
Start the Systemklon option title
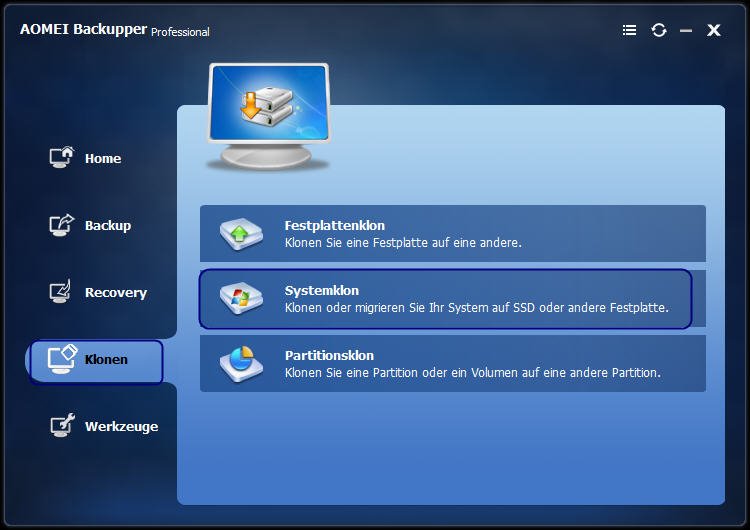tap(321, 290)
